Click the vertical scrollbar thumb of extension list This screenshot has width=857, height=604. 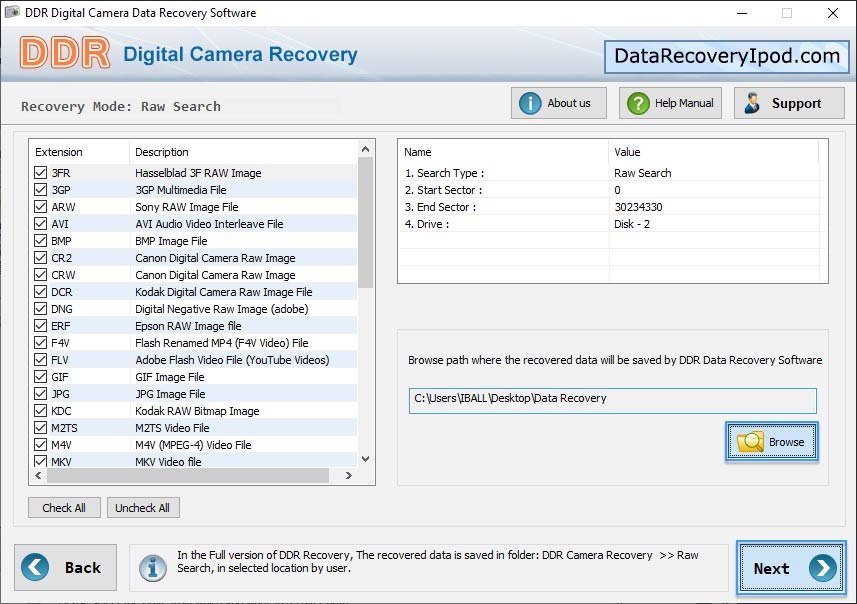(x=366, y=222)
